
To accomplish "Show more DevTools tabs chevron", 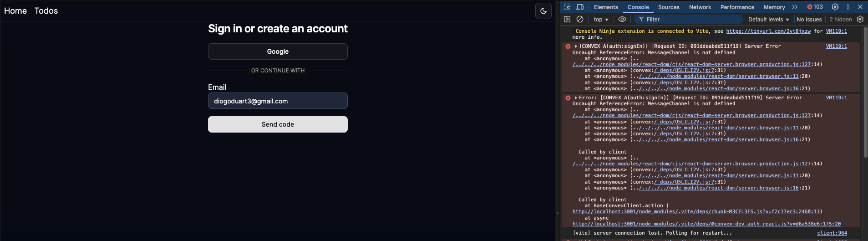I will tap(795, 7).
